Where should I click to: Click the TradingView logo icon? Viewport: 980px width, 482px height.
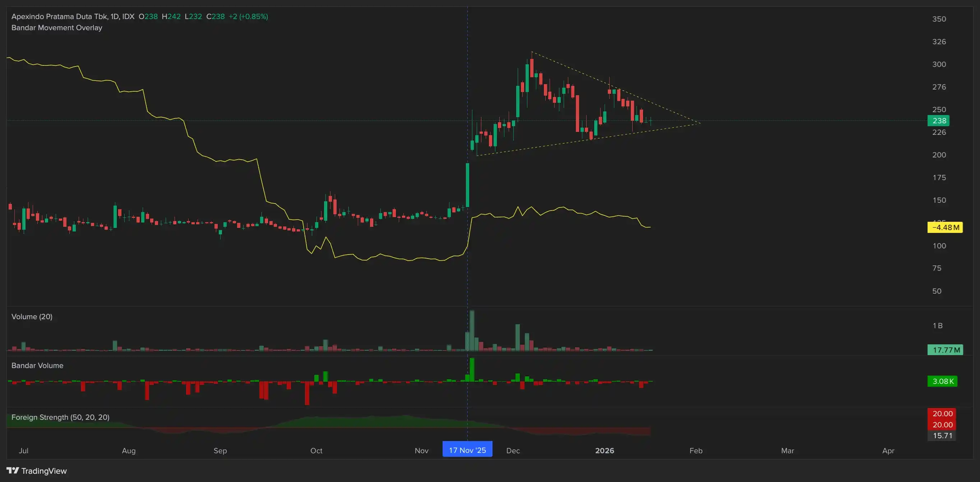13,470
